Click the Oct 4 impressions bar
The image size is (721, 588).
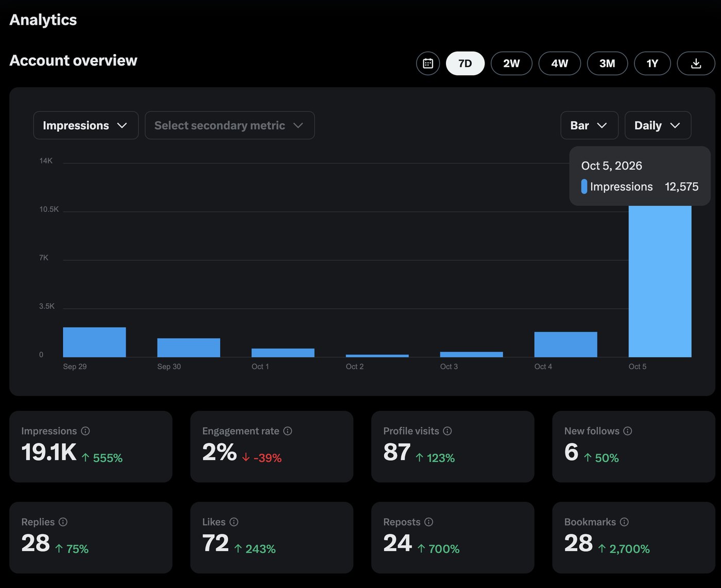[x=565, y=344]
